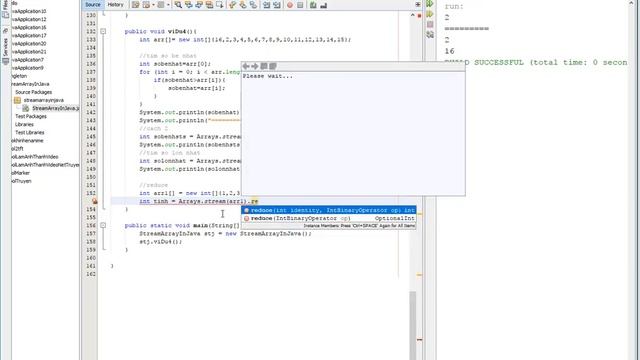The image size is (640, 360).
Task: Select JavaApplication21 project in tree
Action: click(x=29, y=52)
